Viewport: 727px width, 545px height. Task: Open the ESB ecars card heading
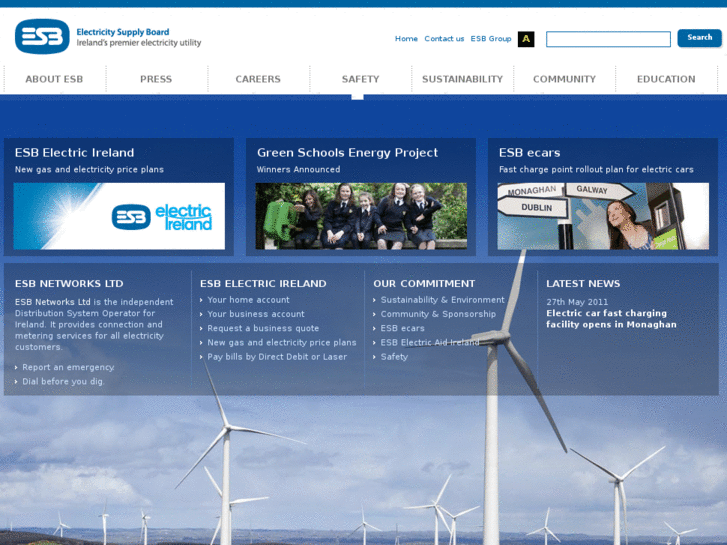(x=529, y=153)
